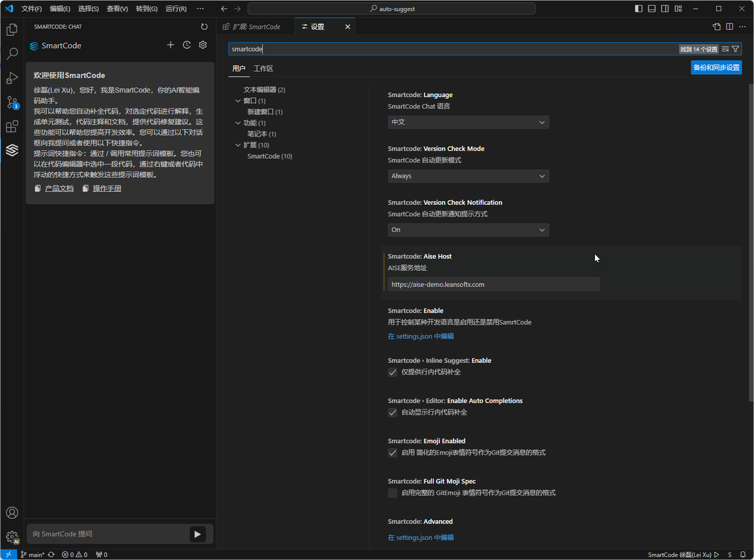
Task: Close the 设置 tab
Action: 348,26
